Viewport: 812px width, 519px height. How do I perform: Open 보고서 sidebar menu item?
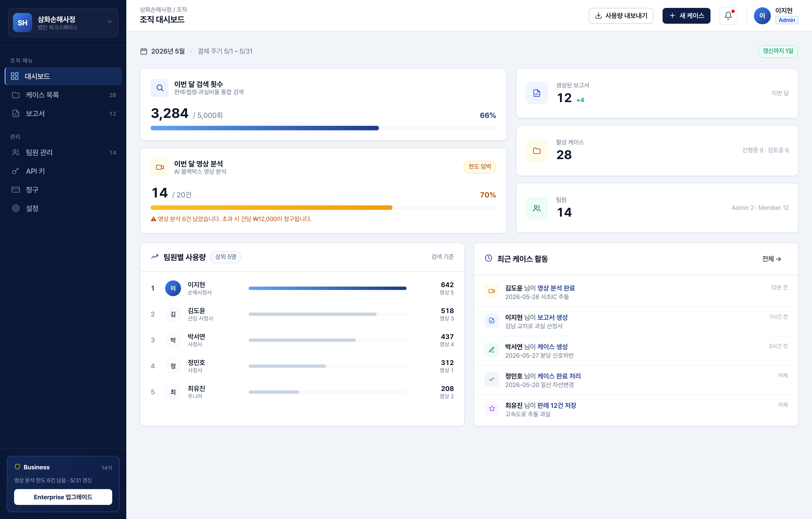pyautogui.click(x=63, y=114)
